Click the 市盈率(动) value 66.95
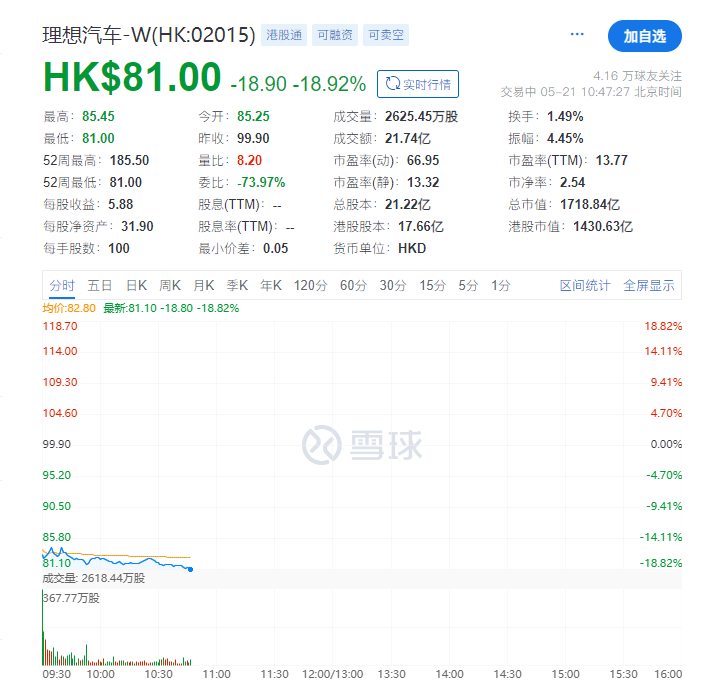The height and width of the screenshot is (682, 716). coord(423,160)
